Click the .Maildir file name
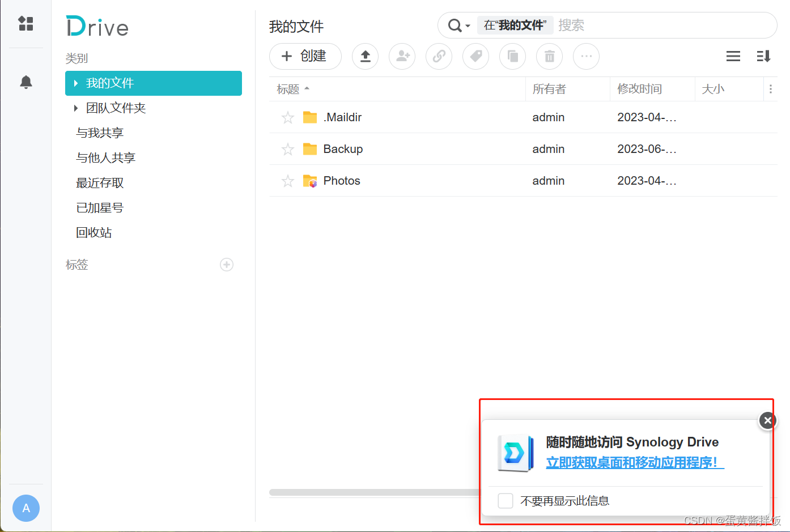790x532 pixels. click(x=342, y=117)
